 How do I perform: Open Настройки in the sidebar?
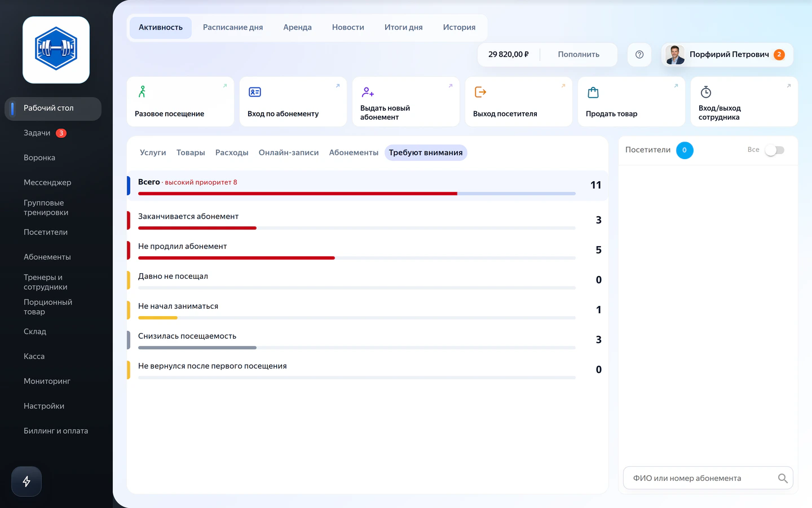click(x=53, y=406)
